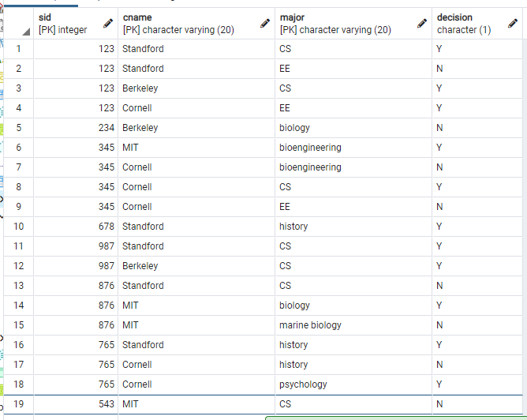
Task: Select row number 18
Action: pos(18,384)
